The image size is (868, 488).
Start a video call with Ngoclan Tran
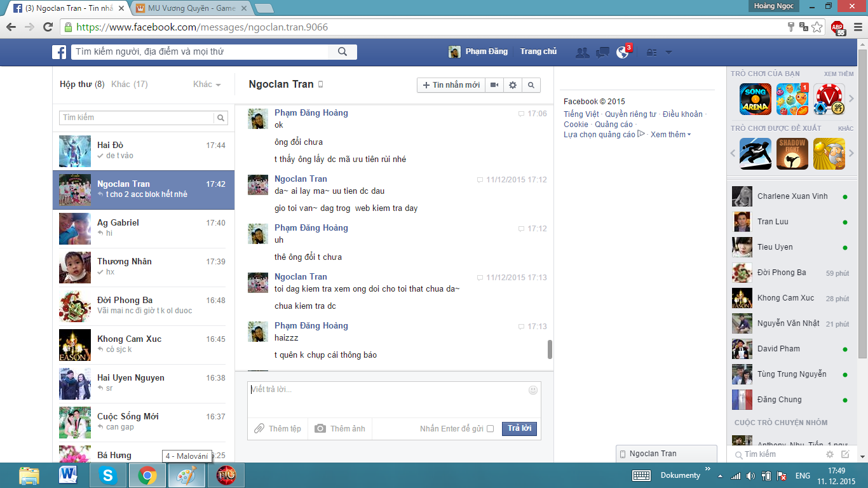click(494, 85)
